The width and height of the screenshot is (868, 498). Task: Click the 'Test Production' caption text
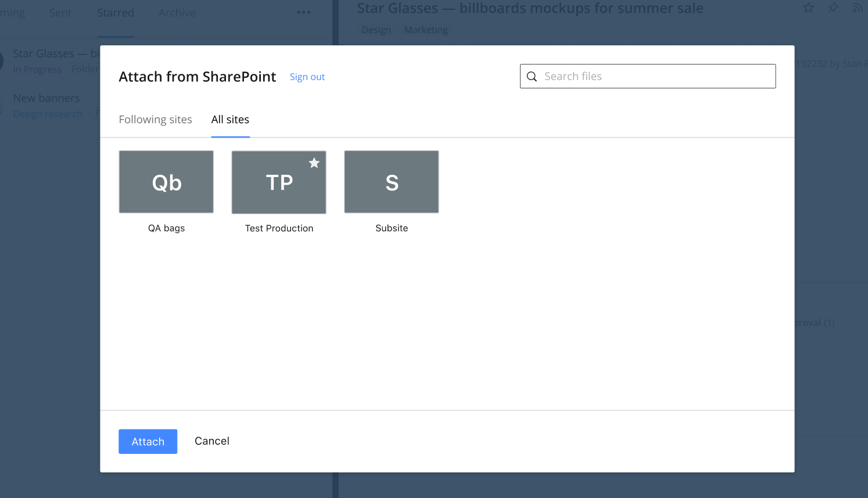(279, 228)
